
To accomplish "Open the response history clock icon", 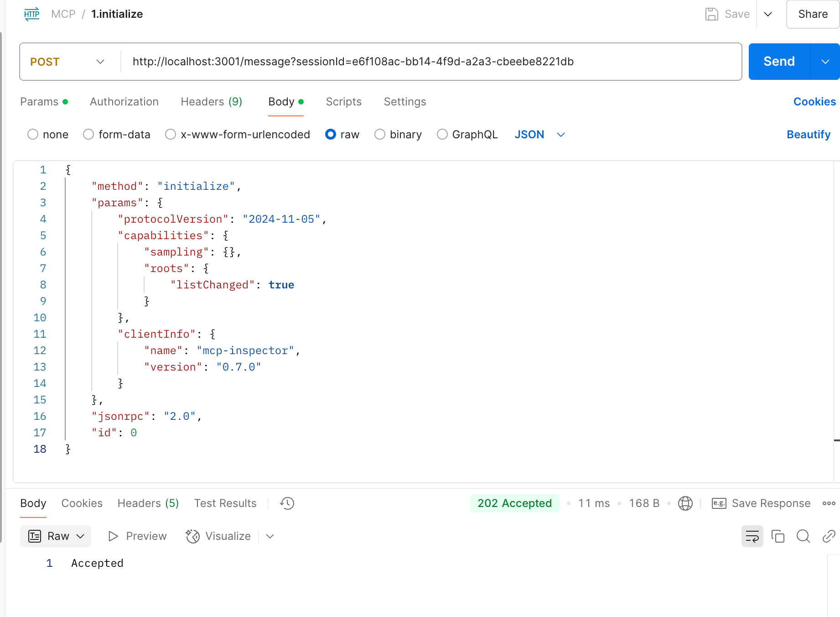I will pyautogui.click(x=287, y=503).
